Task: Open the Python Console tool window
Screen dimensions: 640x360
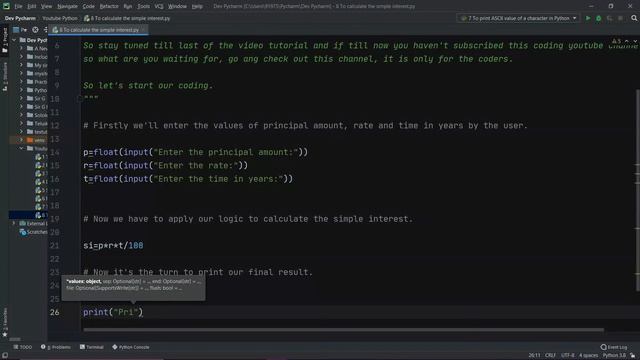Action: click(x=131, y=347)
